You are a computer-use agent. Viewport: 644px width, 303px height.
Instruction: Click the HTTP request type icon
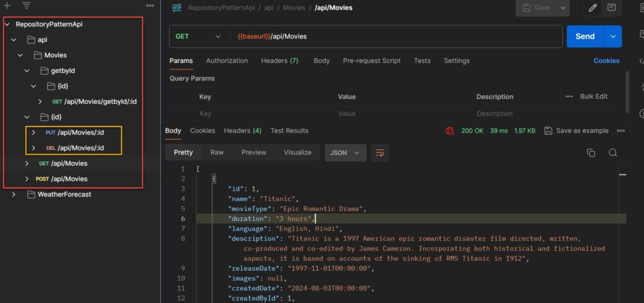(177, 8)
